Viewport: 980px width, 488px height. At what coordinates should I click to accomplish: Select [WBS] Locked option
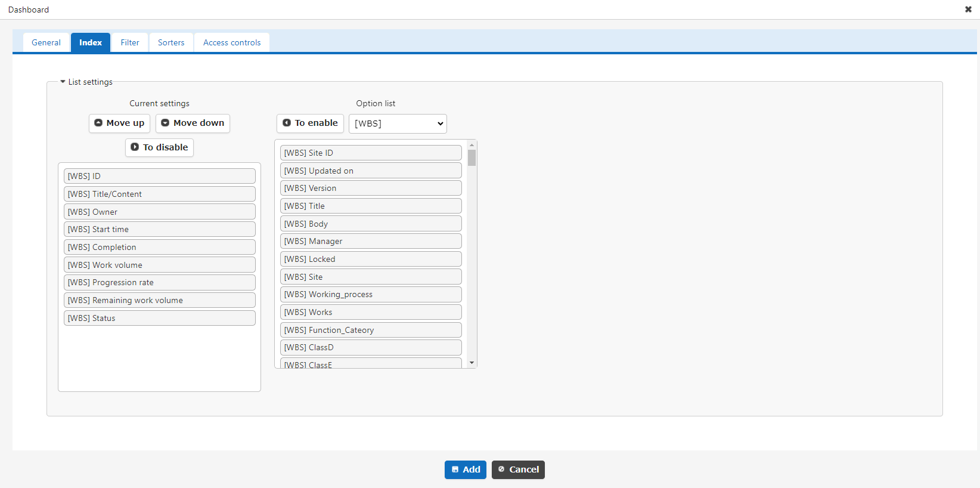[x=371, y=259]
